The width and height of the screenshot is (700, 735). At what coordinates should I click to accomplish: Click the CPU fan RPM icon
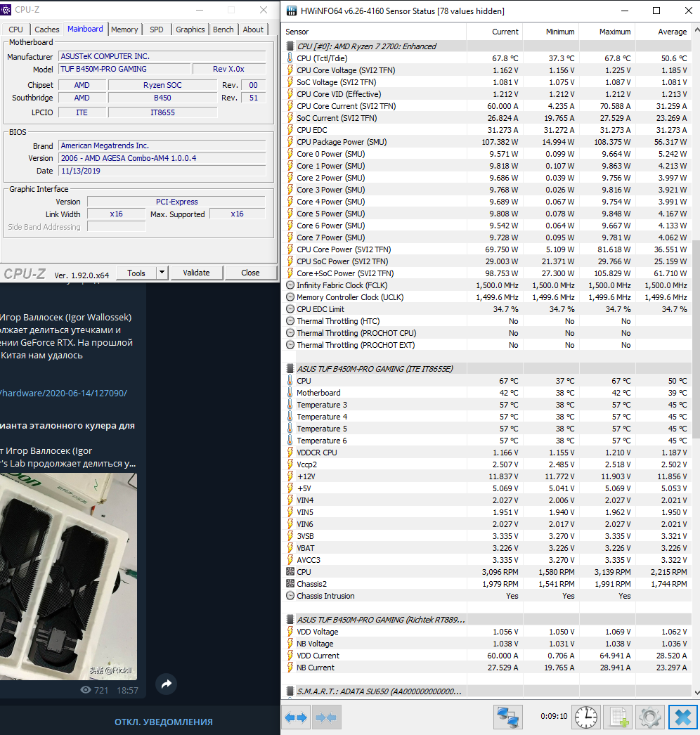point(290,572)
